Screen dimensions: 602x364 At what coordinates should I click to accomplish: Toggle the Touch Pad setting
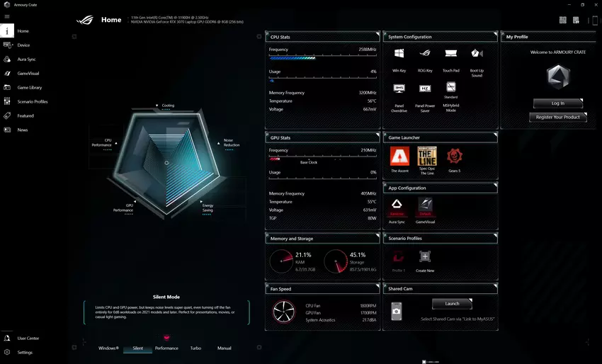(x=450, y=55)
